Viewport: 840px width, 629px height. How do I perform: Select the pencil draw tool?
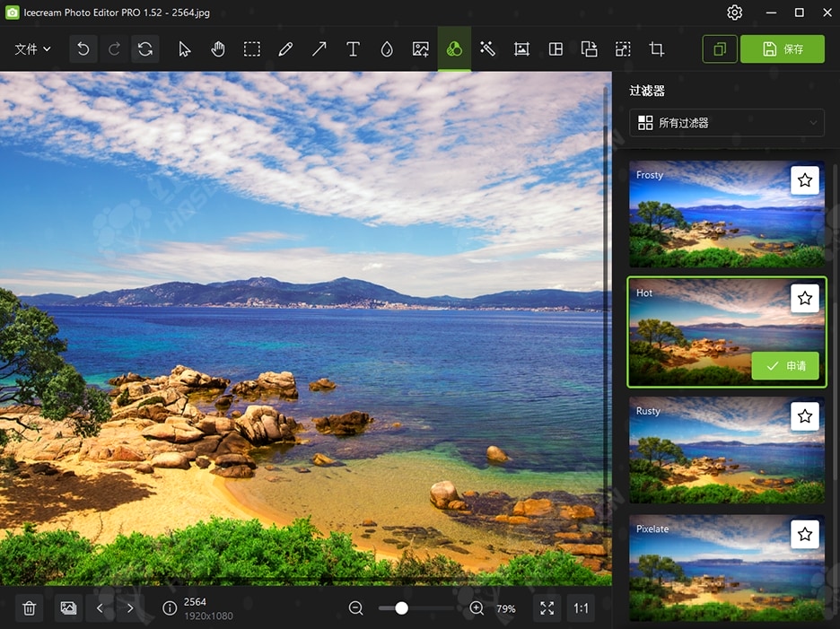[285, 49]
